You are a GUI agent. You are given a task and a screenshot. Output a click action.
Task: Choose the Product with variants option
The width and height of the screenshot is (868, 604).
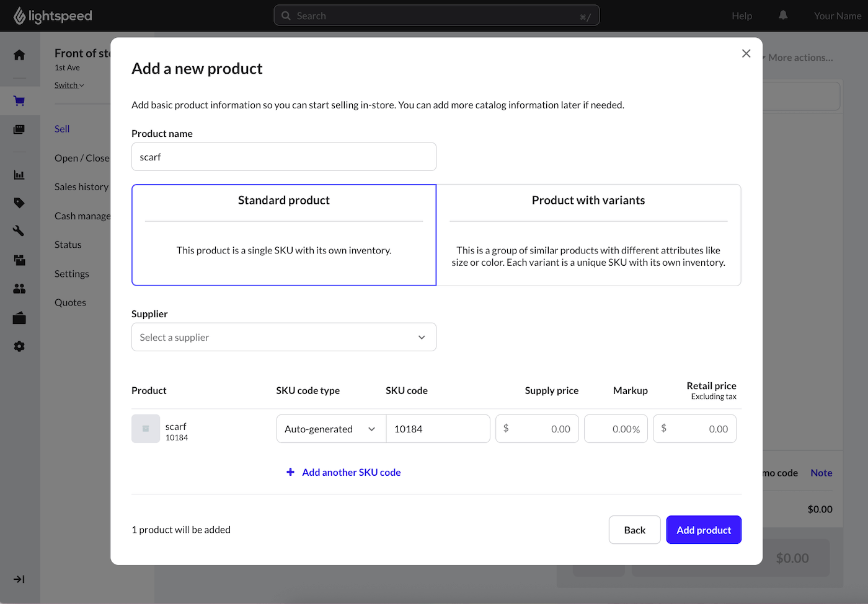(588, 235)
